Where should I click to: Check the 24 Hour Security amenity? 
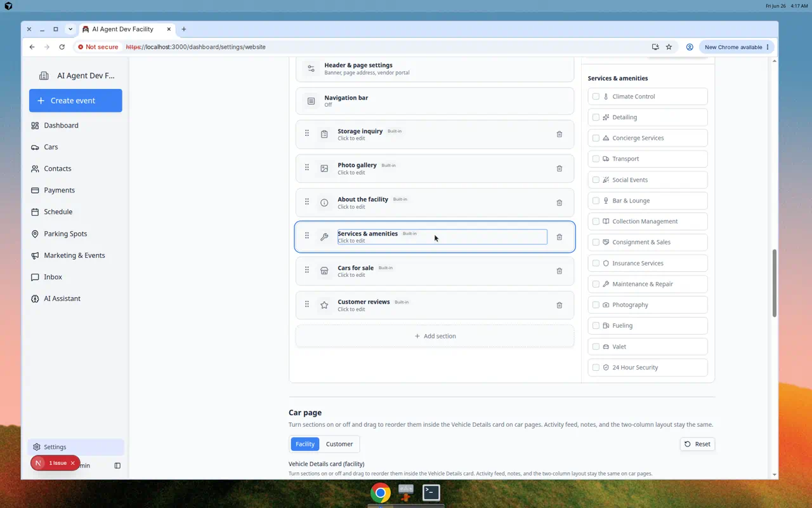tap(596, 368)
